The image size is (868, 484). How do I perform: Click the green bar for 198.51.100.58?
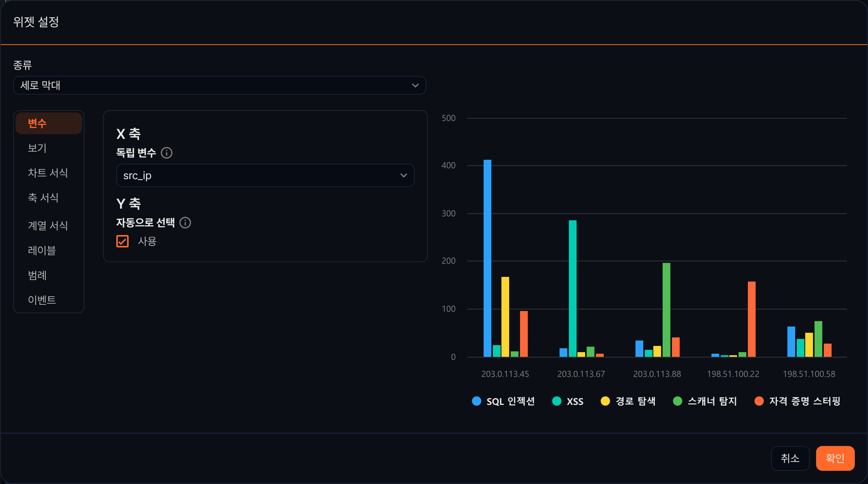point(818,339)
